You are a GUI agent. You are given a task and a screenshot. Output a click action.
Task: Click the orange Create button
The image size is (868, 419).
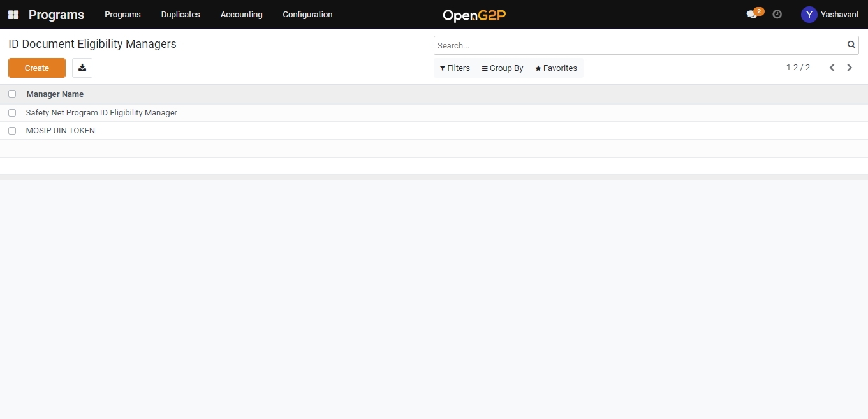point(37,68)
